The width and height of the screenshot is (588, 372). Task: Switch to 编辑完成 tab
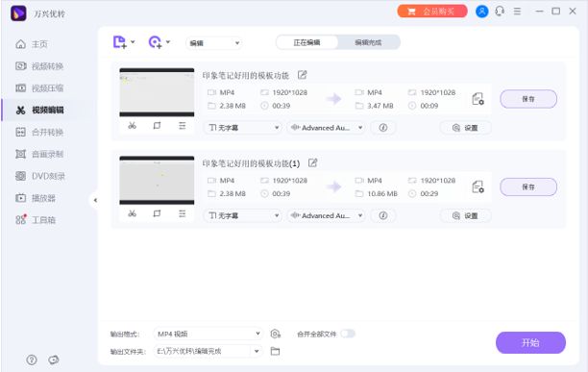tap(368, 42)
